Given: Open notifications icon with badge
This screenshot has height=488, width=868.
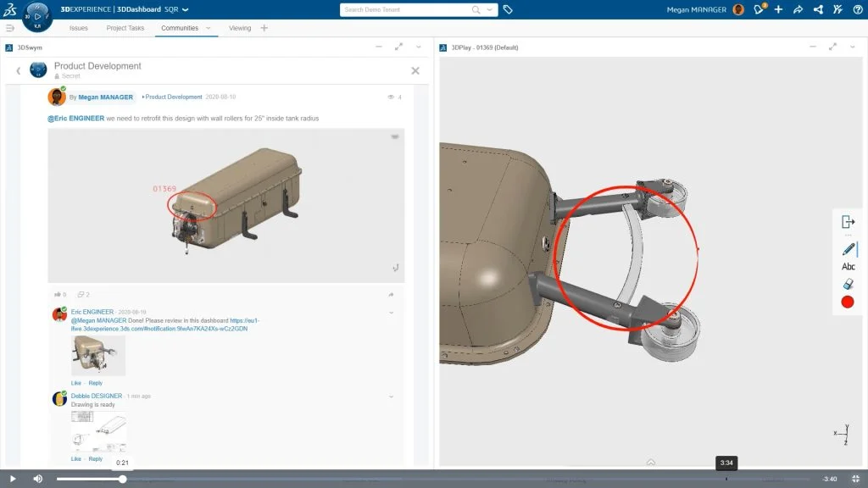Looking at the screenshot, I should tap(759, 9).
